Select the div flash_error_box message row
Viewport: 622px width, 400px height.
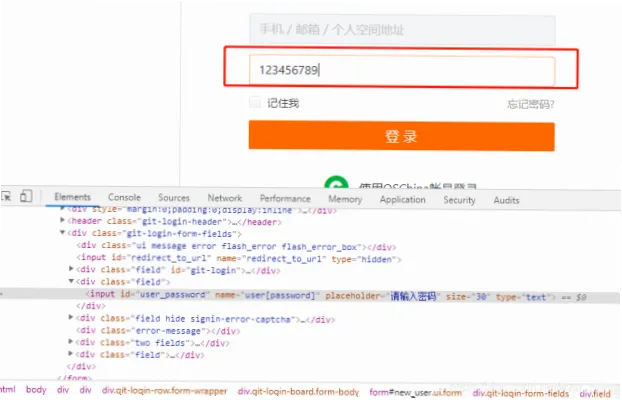point(236,246)
